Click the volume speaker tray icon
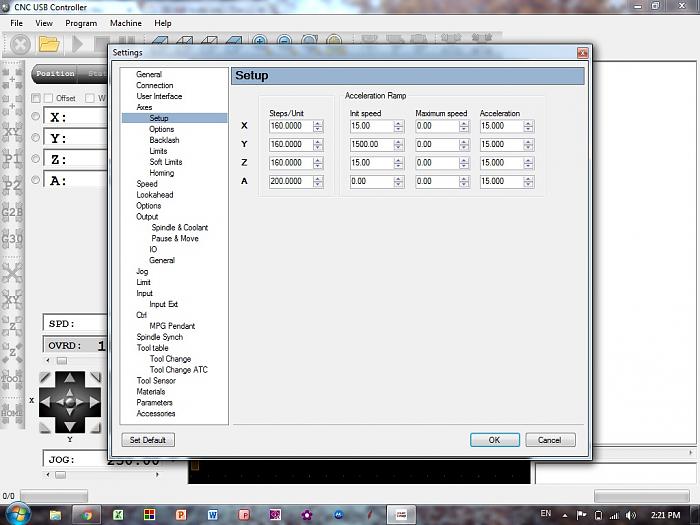The height and width of the screenshot is (525, 700). click(x=631, y=515)
